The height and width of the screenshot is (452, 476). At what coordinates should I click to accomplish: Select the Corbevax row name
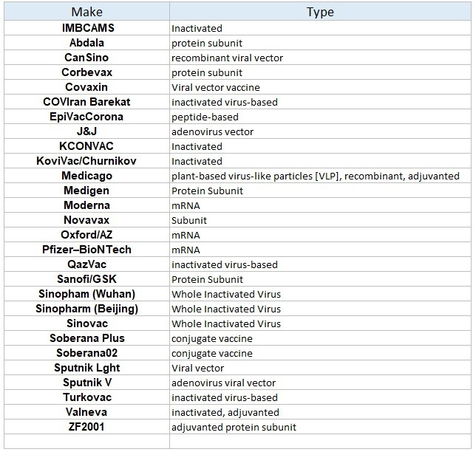click(x=86, y=72)
